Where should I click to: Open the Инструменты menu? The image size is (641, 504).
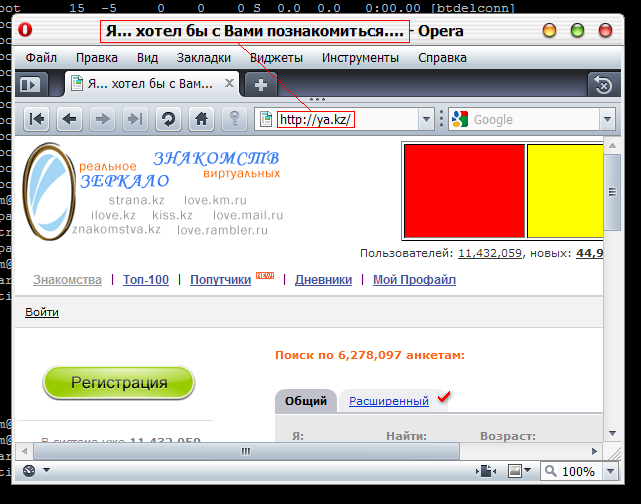pos(360,58)
